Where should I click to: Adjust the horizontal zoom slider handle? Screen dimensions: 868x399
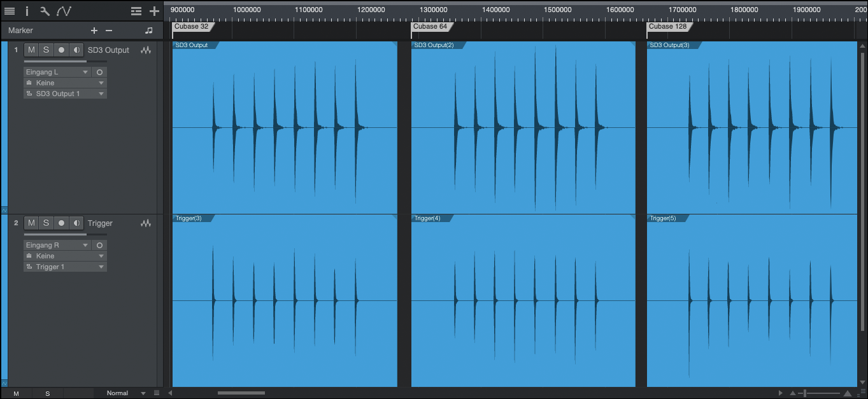point(806,393)
